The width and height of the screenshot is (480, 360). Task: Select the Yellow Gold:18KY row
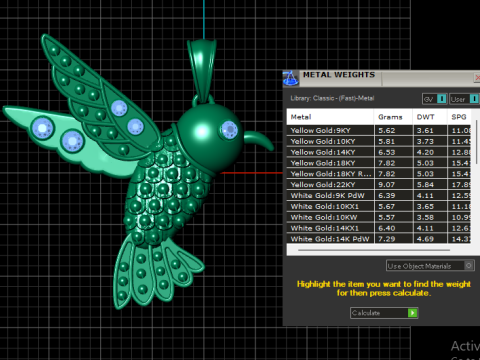379,163
